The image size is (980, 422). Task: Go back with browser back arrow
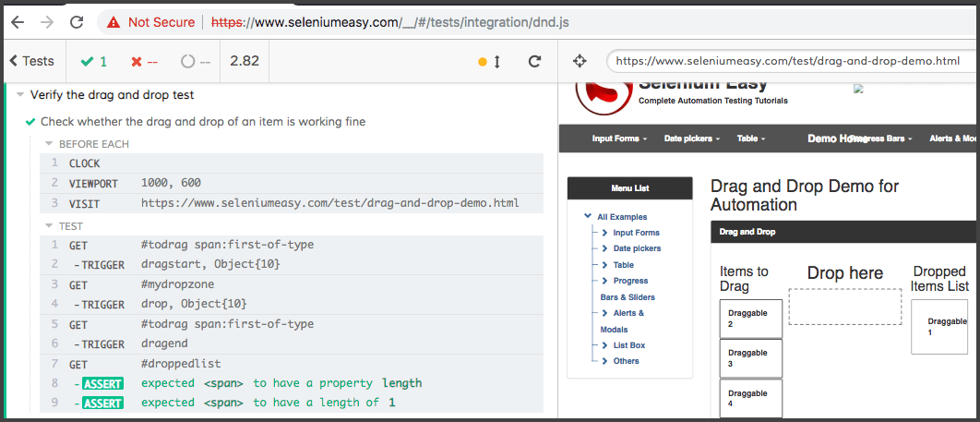click(18, 22)
